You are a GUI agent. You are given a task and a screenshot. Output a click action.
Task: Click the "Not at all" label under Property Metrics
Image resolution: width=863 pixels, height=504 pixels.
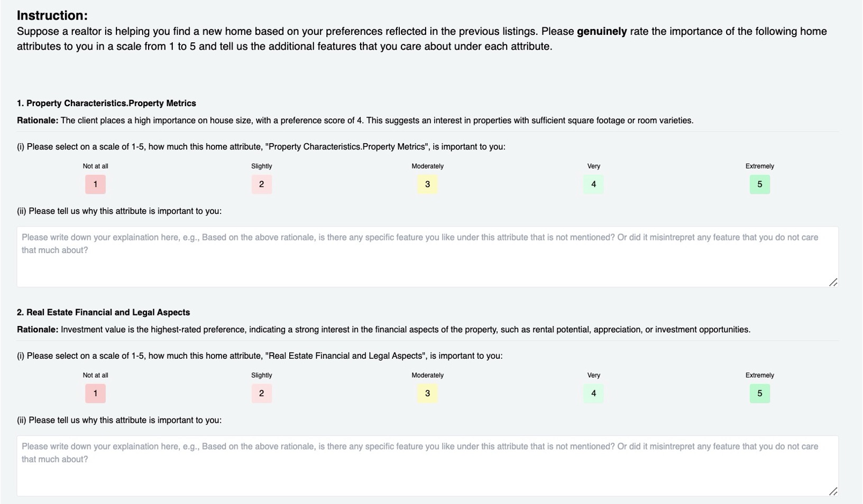95,166
